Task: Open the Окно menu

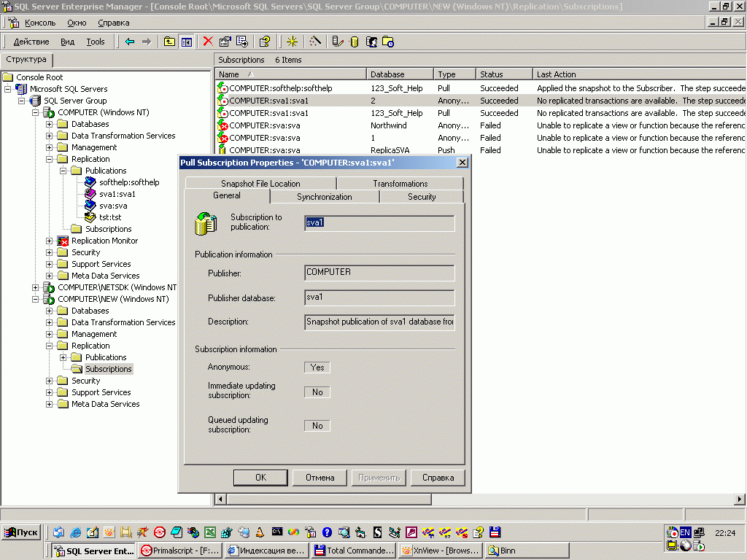Action: pos(77,23)
